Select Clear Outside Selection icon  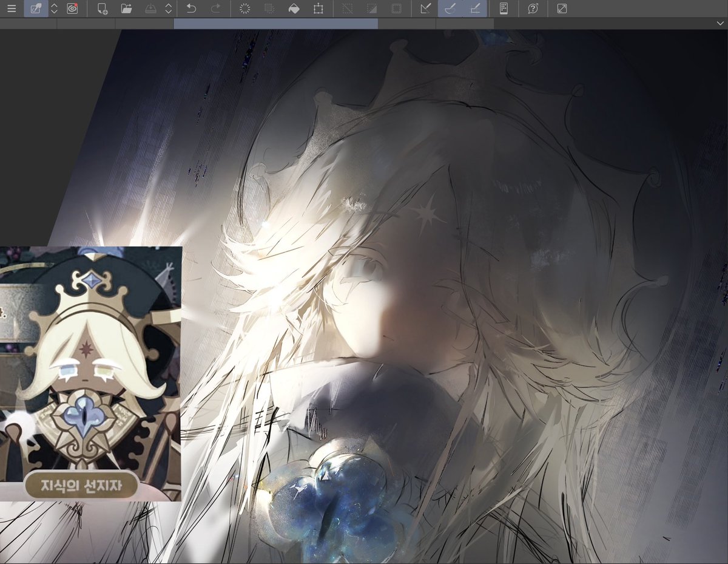[x=269, y=8]
